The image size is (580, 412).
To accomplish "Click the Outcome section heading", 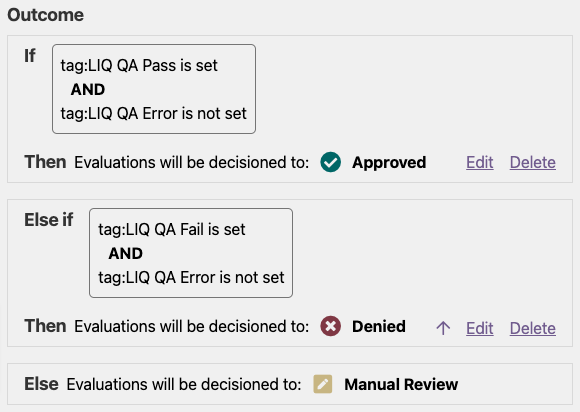I will (45, 15).
